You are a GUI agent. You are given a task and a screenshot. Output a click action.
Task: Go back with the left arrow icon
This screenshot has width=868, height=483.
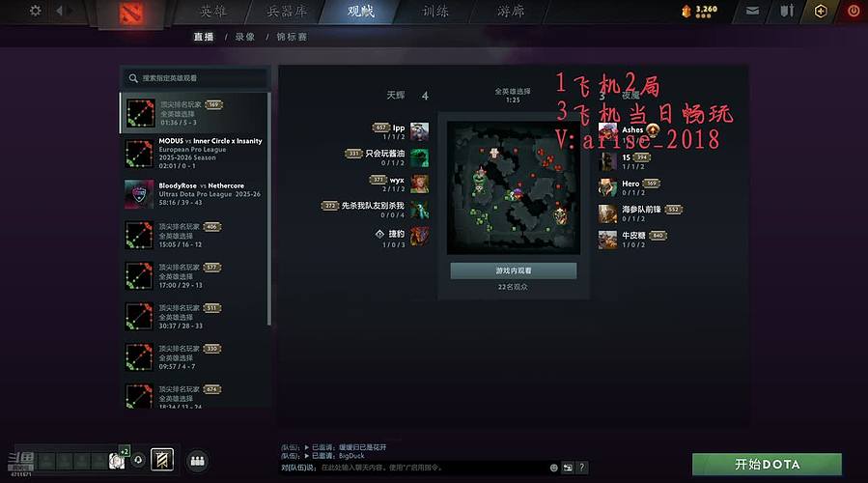click(x=59, y=11)
